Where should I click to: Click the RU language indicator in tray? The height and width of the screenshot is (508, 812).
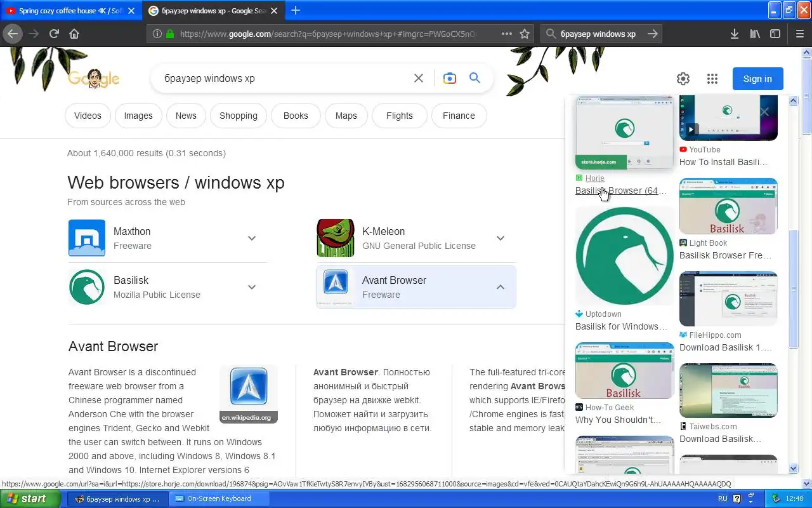723,499
